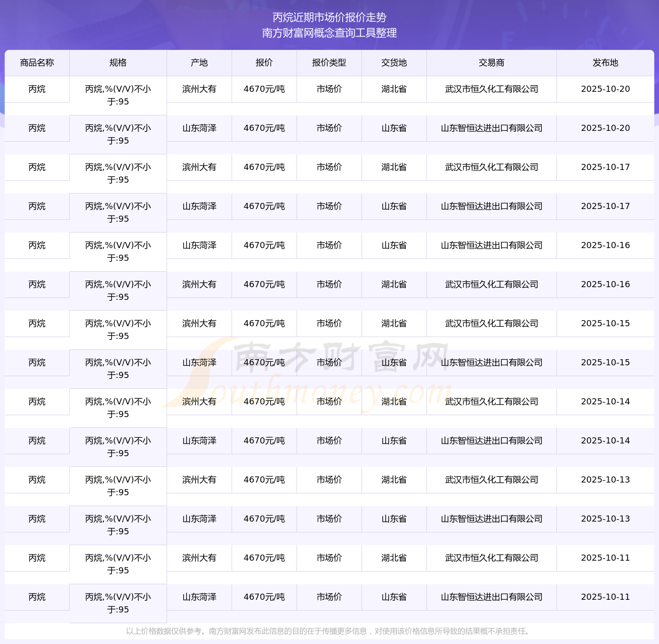Click 武汉市恒久化工有限公司 in the 2025-10-13 row

(491, 480)
